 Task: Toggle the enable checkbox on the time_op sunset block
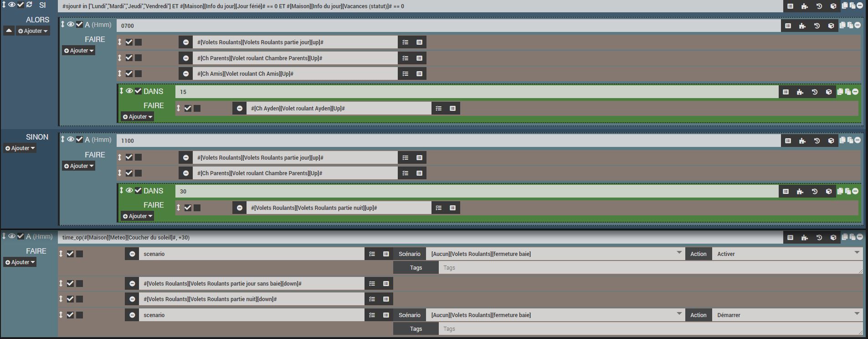pos(21,236)
